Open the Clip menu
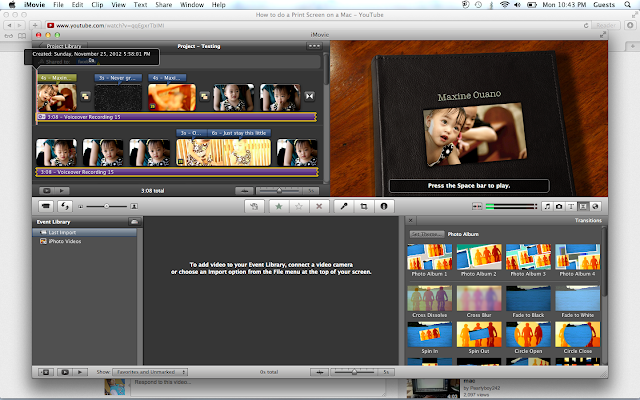640x400 pixels. click(x=97, y=4)
